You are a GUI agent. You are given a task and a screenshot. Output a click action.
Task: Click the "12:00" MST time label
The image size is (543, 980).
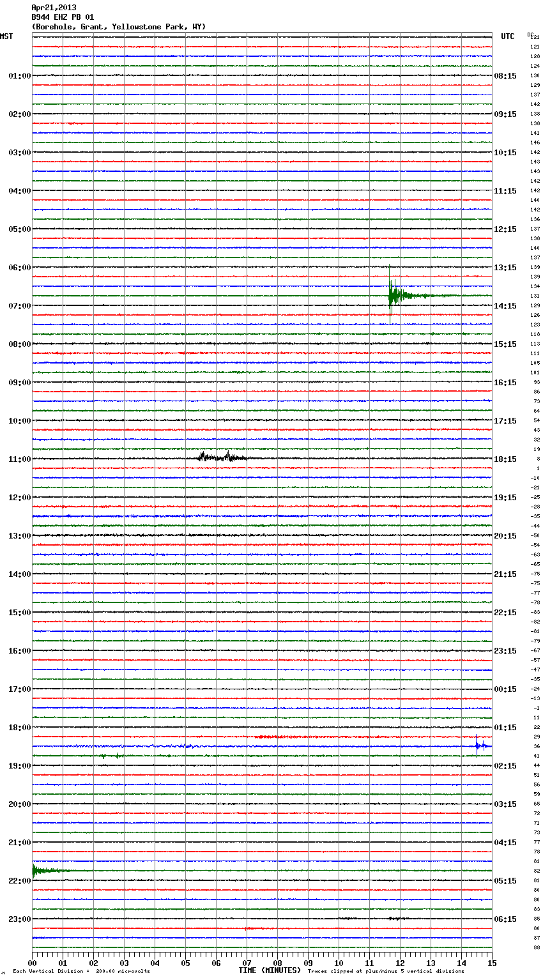pyautogui.click(x=20, y=498)
